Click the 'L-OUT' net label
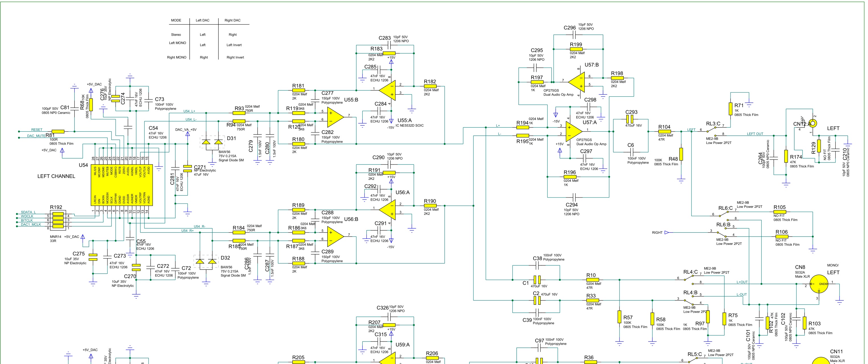This screenshot has width=868, height=364. pos(742,294)
